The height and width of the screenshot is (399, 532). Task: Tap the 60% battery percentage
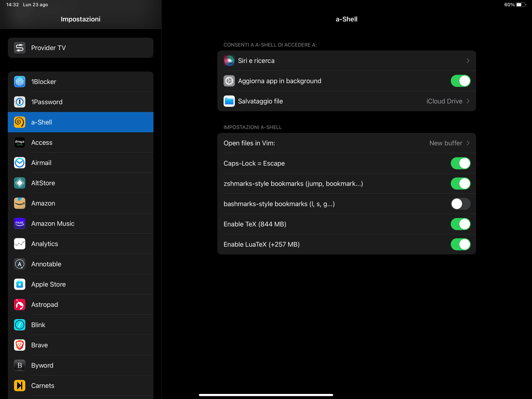point(509,4)
